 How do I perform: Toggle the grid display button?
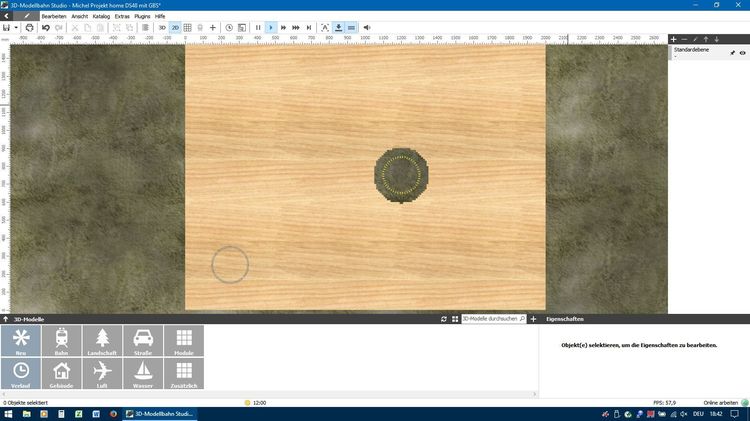[x=188, y=28]
